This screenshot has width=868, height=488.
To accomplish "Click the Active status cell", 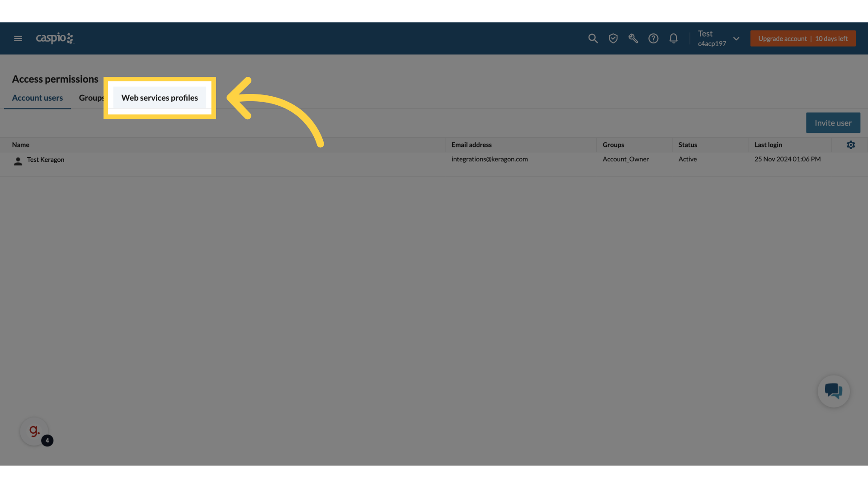I will (688, 159).
